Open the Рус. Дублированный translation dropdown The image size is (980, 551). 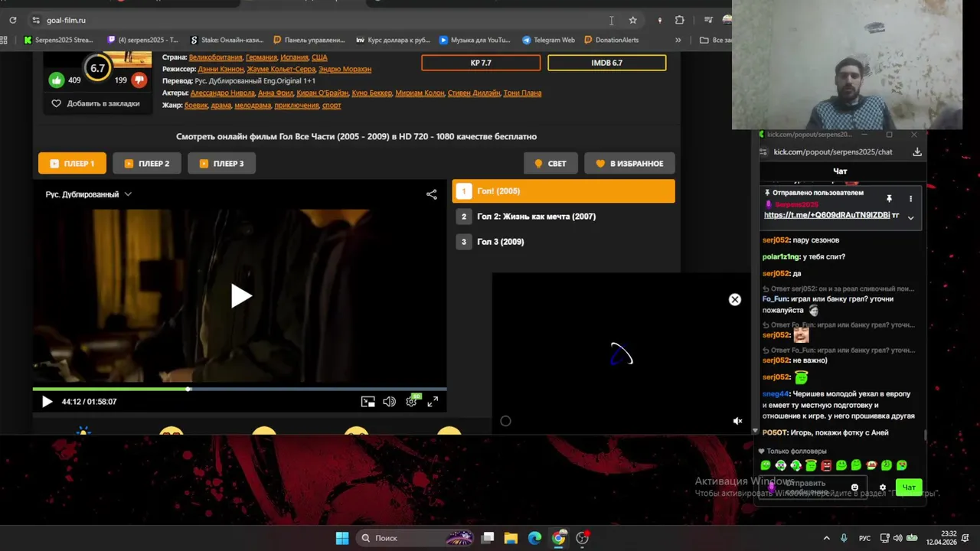coord(89,194)
